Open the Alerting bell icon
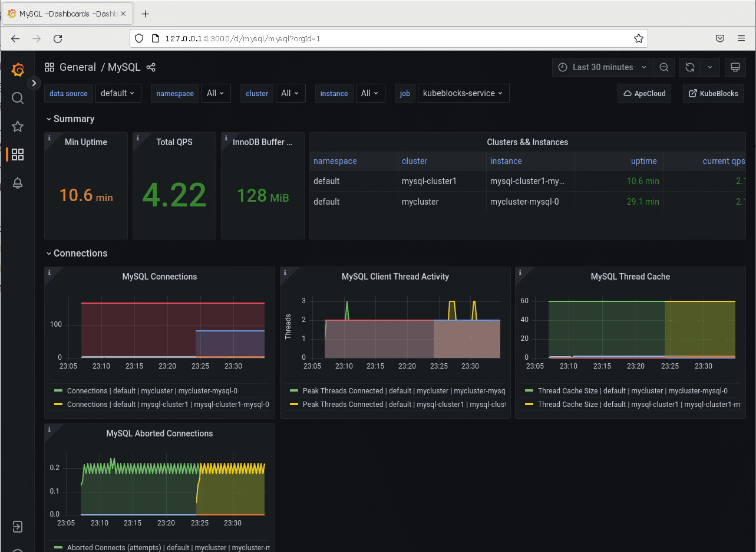Viewport: 756px width, 552px height. pyautogui.click(x=18, y=183)
